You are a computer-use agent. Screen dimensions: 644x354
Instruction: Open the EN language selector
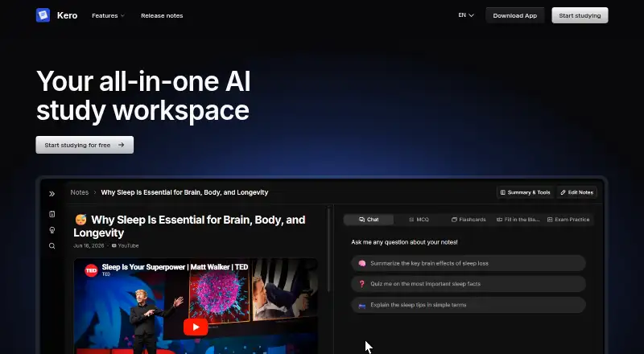tap(466, 15)
